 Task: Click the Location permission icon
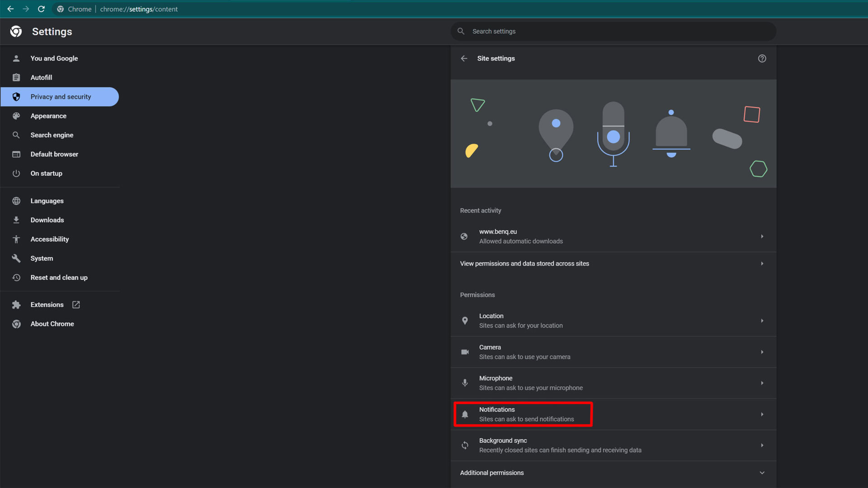pos(465,320)
